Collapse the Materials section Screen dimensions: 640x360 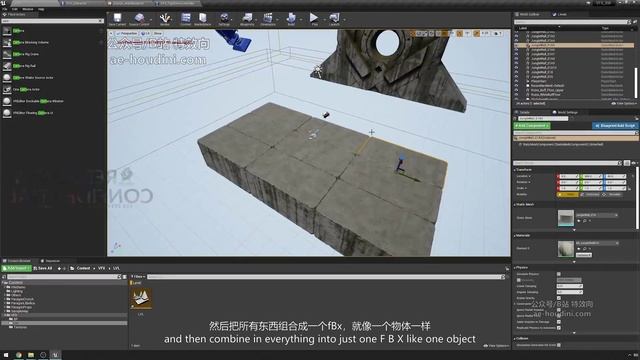[515, 236]
